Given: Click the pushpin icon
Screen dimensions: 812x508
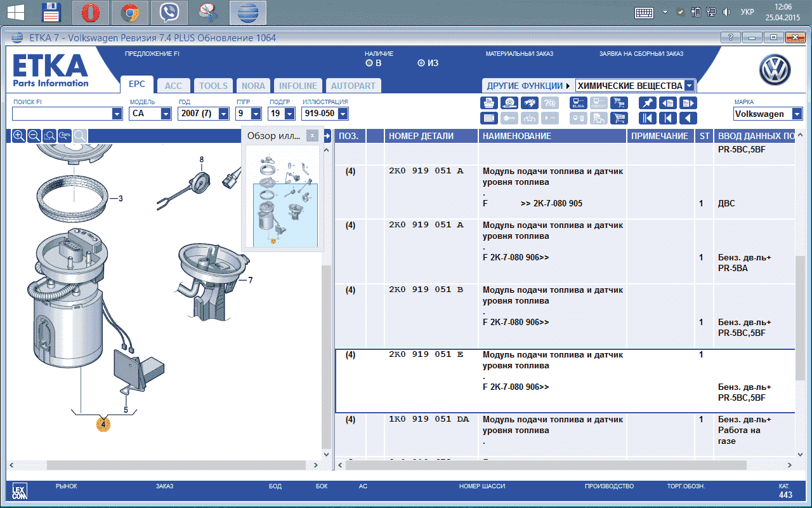Looking at the screenshot, I should [x=648, y=103].
